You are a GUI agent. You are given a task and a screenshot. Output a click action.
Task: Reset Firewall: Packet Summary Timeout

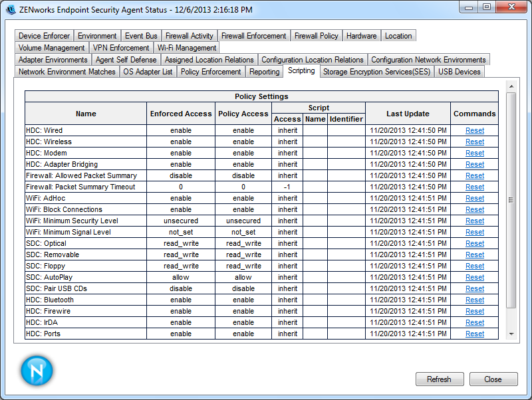point(475,187)
